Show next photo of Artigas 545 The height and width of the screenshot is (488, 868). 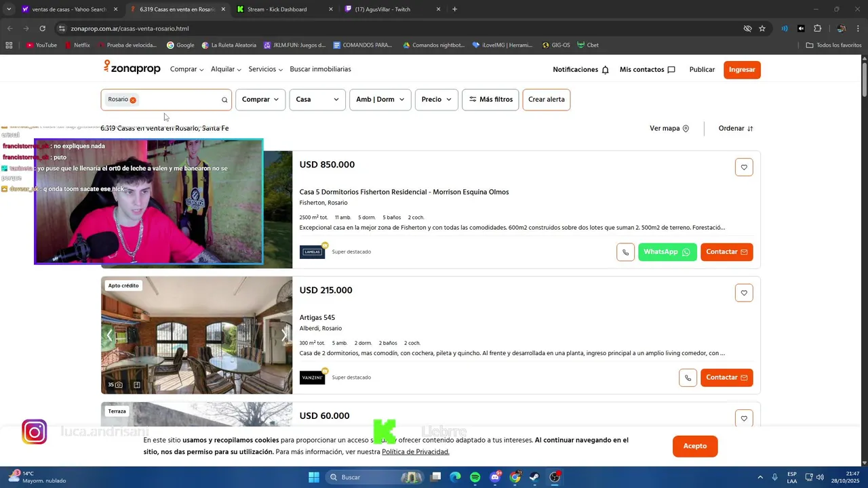(x=284, y=335)
